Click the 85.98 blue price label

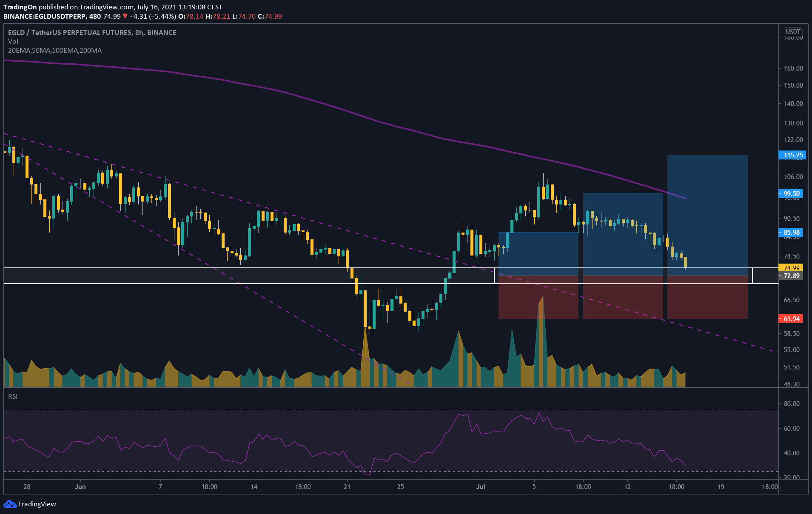(791, 232)
